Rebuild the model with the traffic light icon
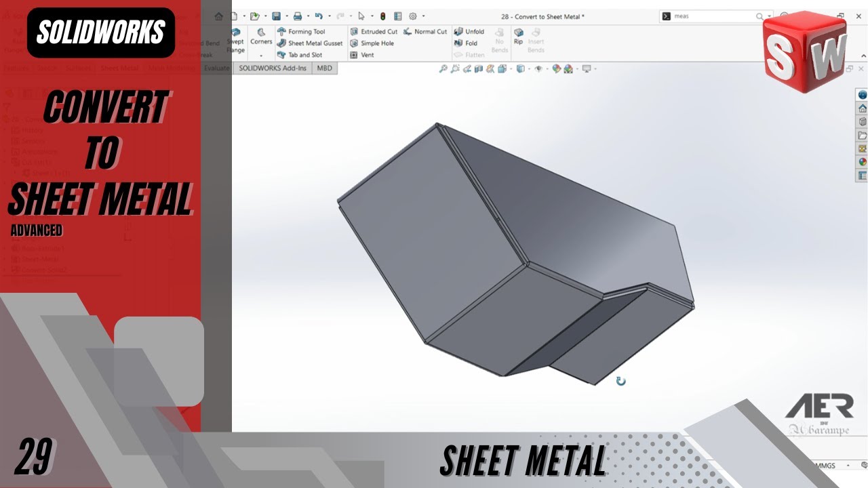 coord(382,16)
